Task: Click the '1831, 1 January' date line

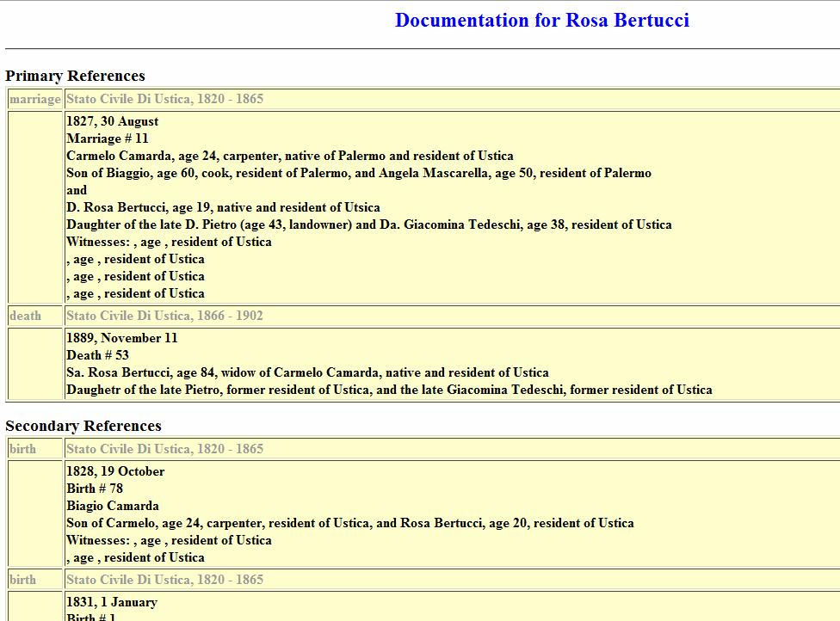Action: 111,602
